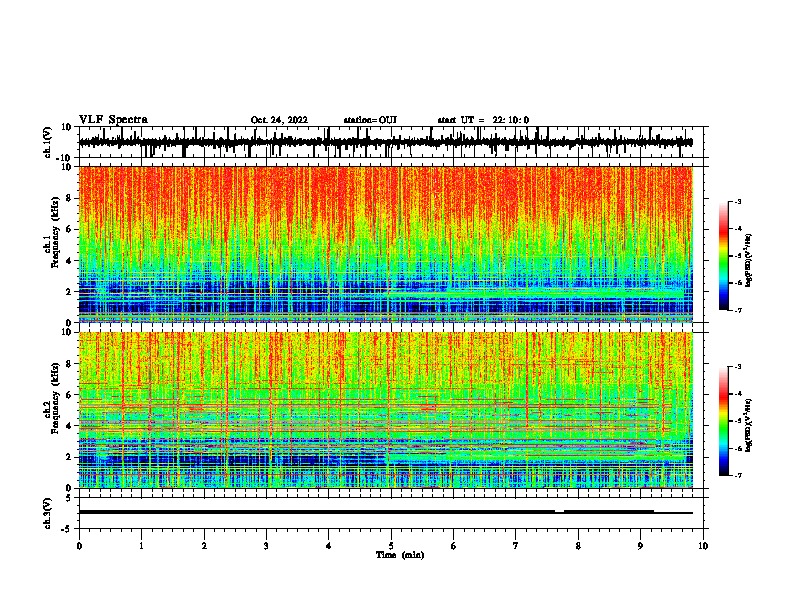Click the '8' kHz tick on ch.1 frequency axis

point(70,198)
